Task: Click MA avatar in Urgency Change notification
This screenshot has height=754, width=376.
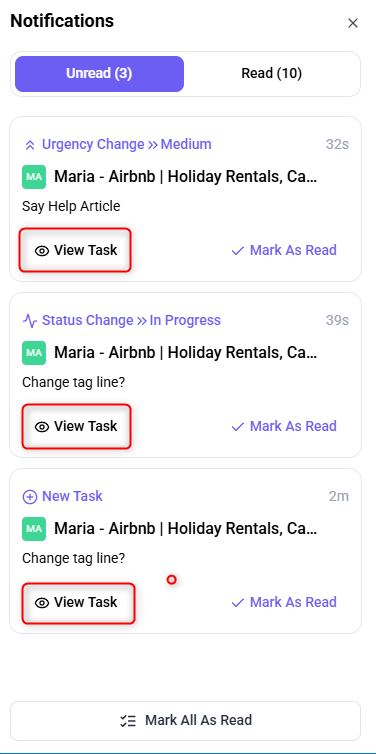Action: (34, 177)
